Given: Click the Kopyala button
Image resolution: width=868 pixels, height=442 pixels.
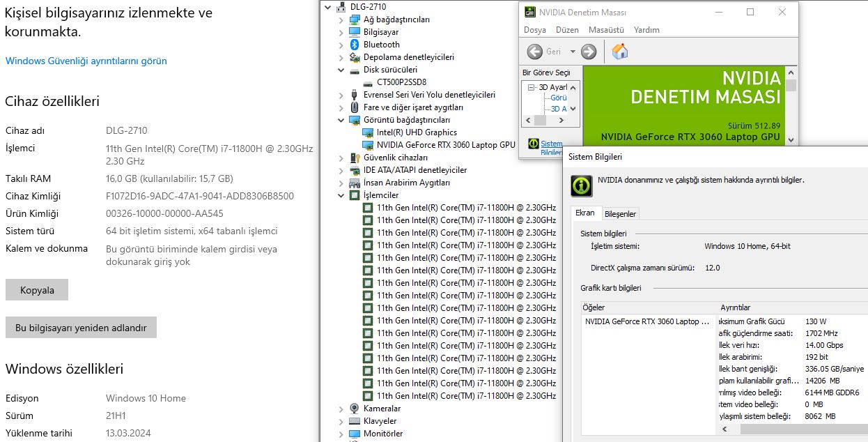Looking at the screenshot, I should pyautogui.click(x=37, y=290).
